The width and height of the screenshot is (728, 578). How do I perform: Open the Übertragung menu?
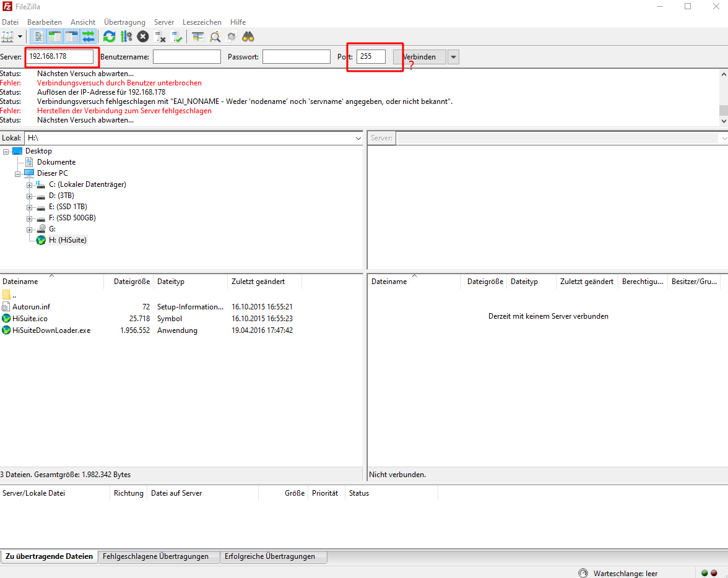[124, 22]
